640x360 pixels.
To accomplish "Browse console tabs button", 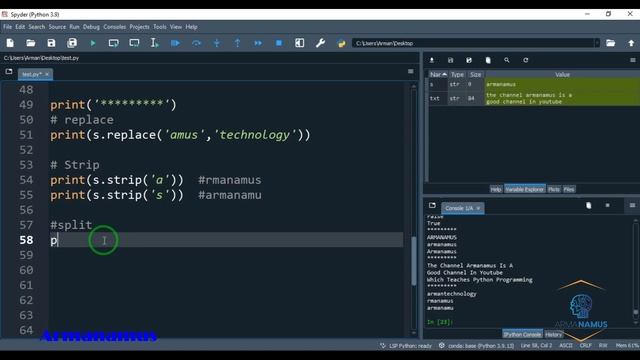I will click(x=432, y=205).
